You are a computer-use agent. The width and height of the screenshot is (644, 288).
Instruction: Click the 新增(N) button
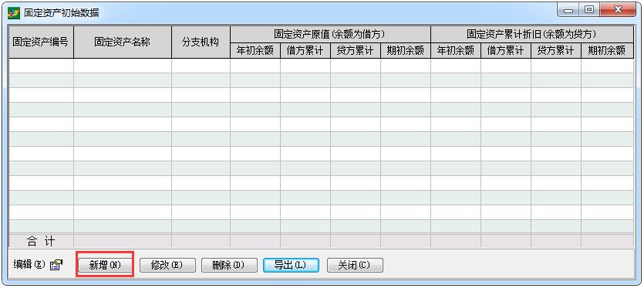(105, 266)
